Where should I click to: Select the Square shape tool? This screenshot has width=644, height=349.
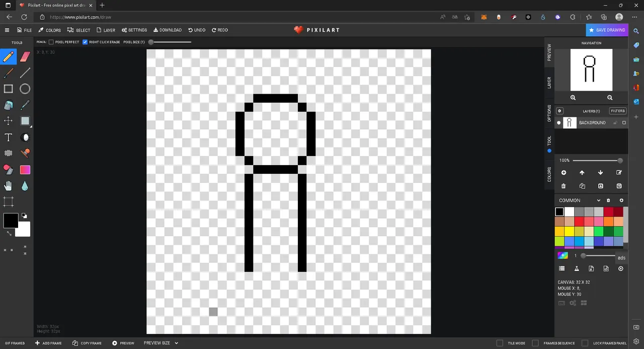click(9, 89)
